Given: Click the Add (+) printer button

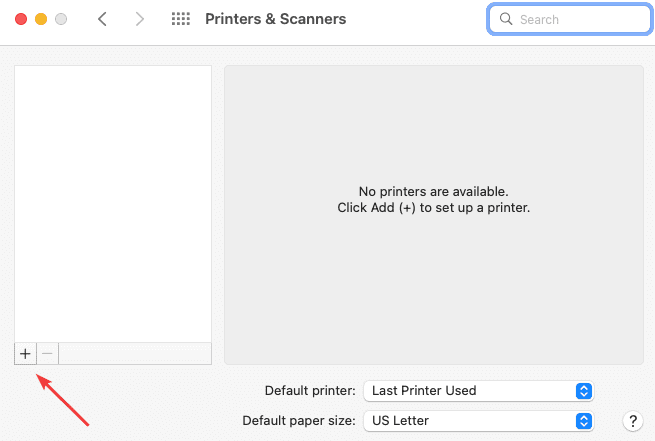Looking at the screenshot, I should point(25,353).
